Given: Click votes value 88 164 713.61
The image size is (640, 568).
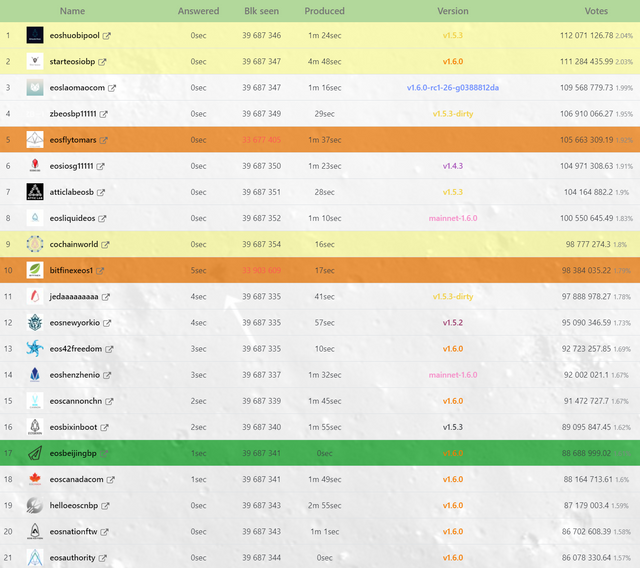Looking at the screenshot, I should (588, 479).
